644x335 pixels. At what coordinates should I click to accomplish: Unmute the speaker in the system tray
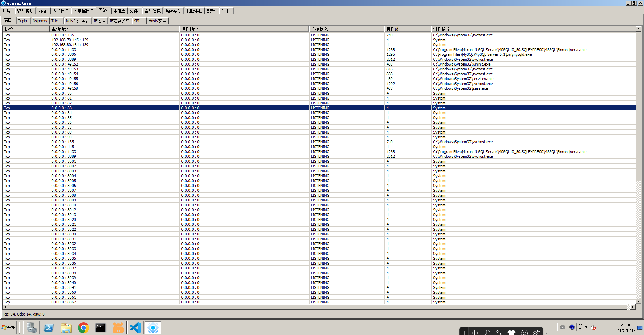[593, 328]
